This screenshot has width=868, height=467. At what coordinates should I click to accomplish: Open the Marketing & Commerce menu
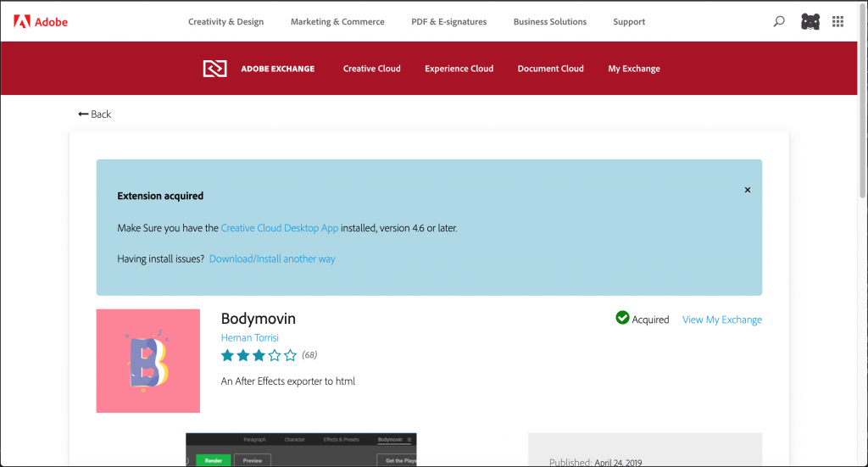pyautogui.click(x=337, y=21)
